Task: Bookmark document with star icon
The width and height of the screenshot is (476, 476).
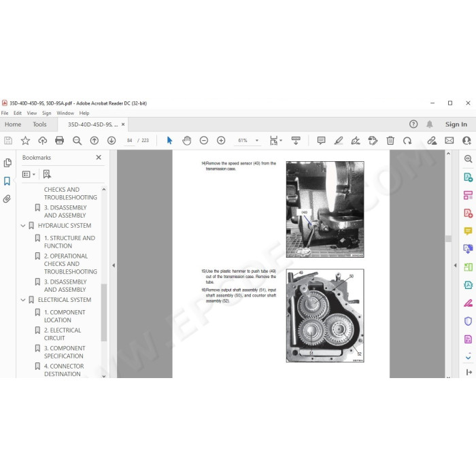Action: click(25, 141)
